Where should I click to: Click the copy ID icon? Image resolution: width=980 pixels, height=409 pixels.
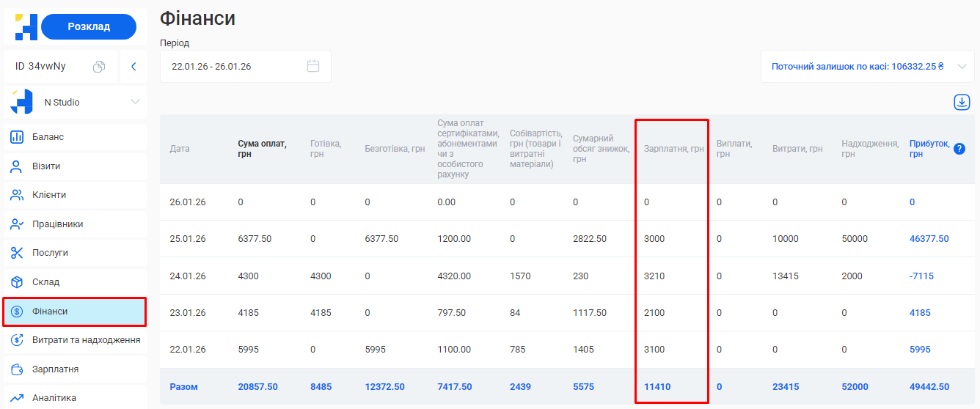point(99,67)
